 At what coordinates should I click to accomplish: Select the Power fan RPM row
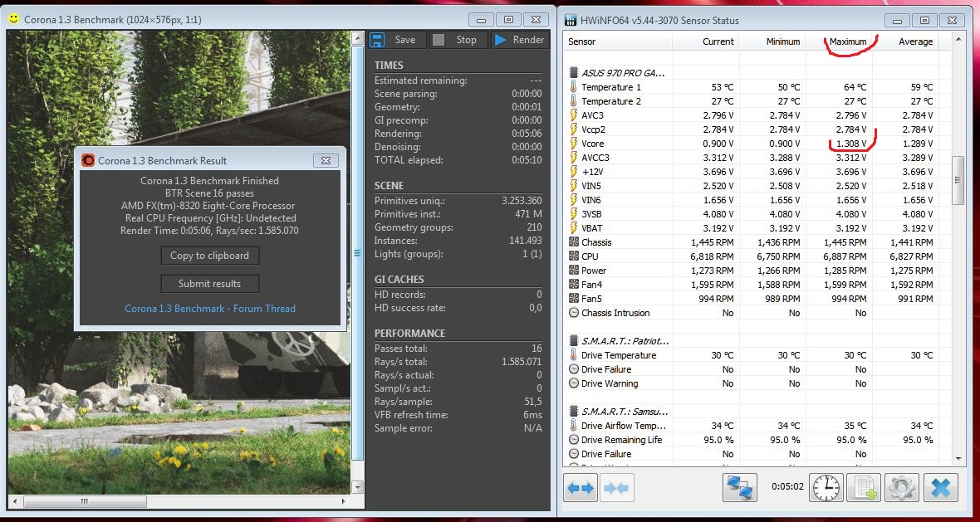757,271
